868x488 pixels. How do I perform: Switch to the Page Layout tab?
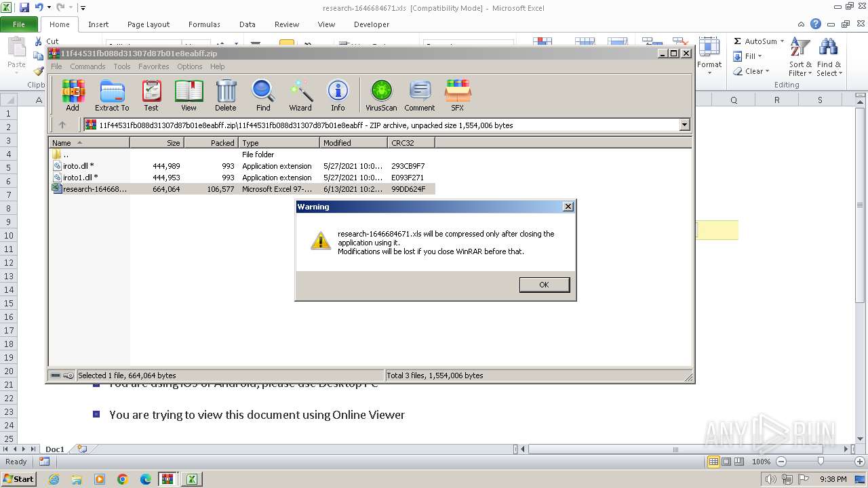pyautogui.click(x=149, y=24)
